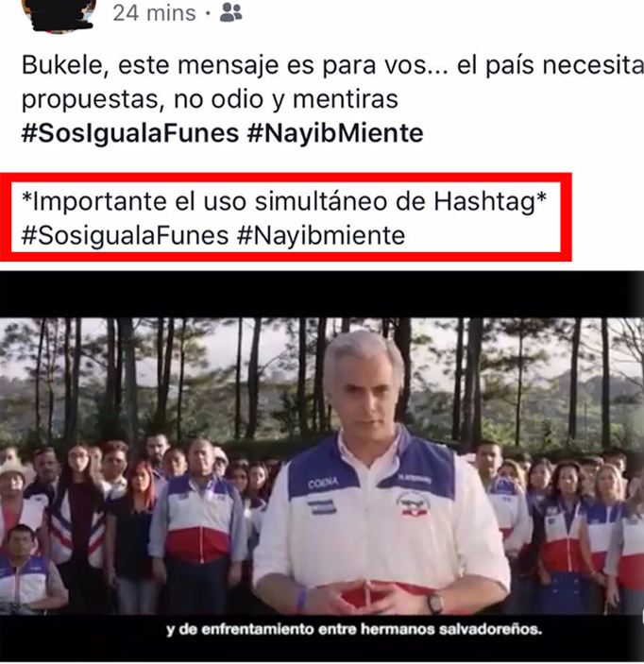Click #SosigualaFunes inside the red box

pos(125,235)
